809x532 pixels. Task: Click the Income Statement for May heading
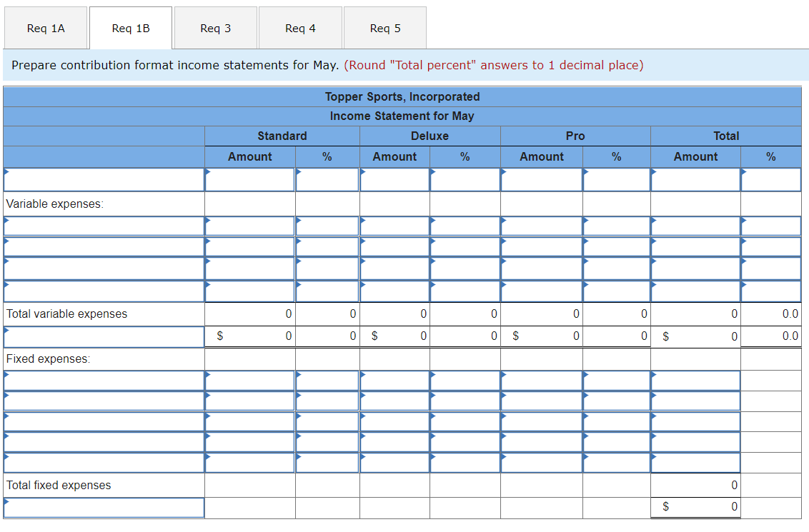[402, 116]
